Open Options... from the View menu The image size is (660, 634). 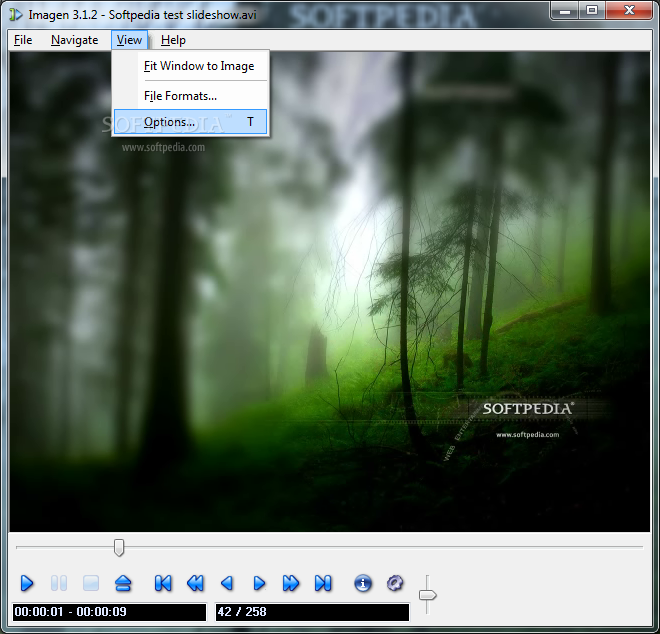pos(191,122)
